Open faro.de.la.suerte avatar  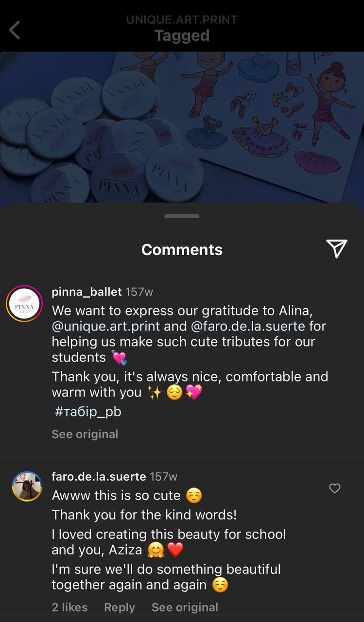click(x=27, y=486)
